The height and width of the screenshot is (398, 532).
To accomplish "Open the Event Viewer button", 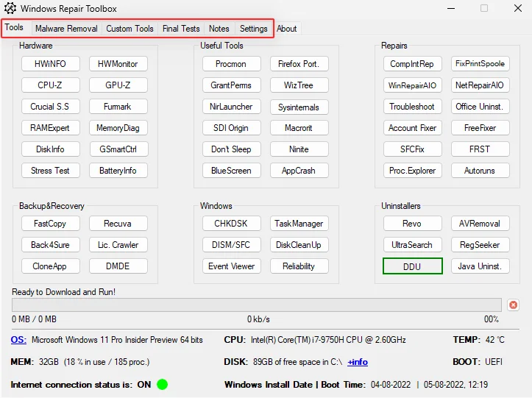I will [231, 266].
